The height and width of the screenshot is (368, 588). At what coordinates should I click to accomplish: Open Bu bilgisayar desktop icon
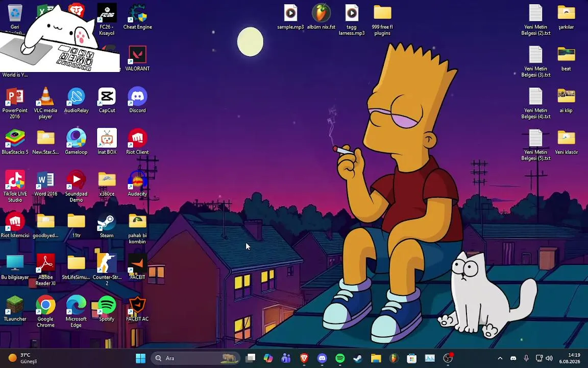coord(15,267)
